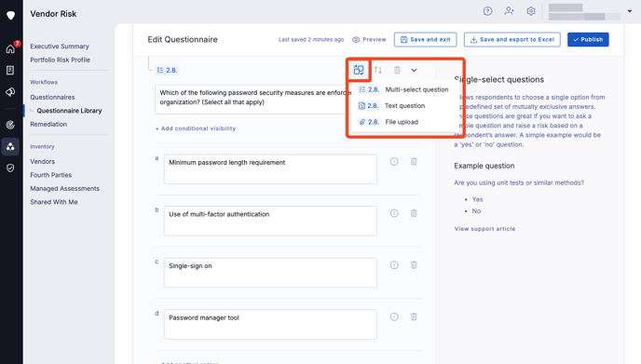
Task: Publish the questionnaire
Action: click(x=588, y=40)
